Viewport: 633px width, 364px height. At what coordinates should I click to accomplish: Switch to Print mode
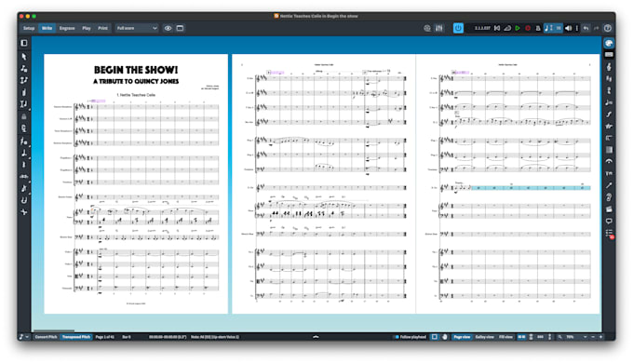click(103, 28)
